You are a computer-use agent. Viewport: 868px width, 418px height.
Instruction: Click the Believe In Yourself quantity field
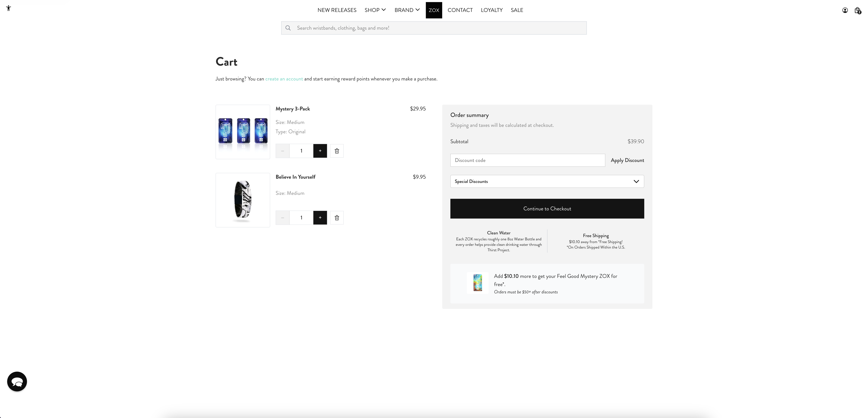[x=301, y=218]
